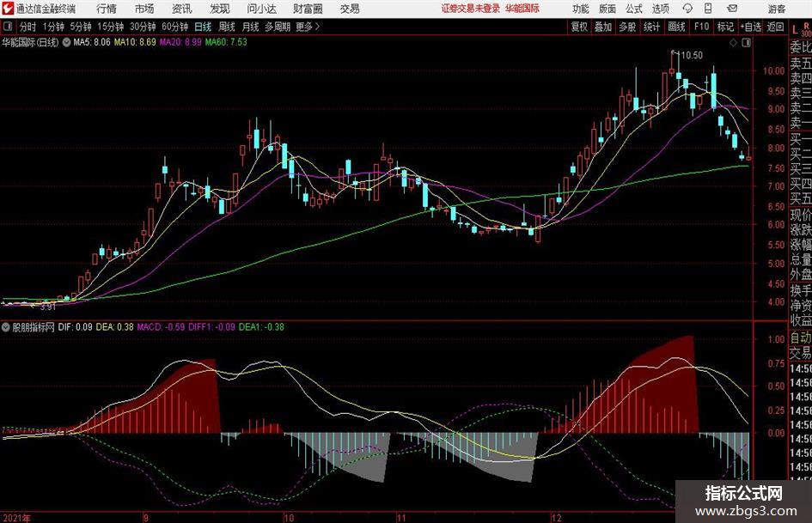Click the 2021年 timeline label

(16, 518)
